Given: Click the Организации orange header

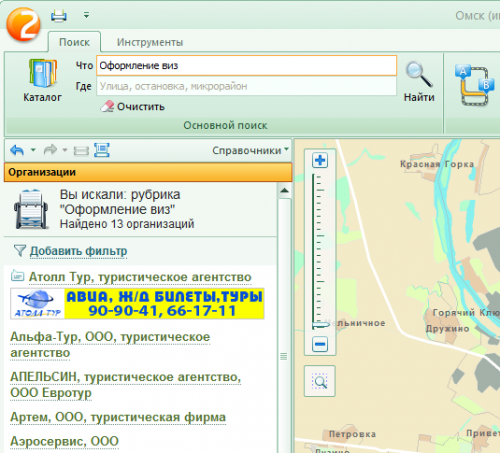Looking at the screenshot, I should tap(148, 172).
